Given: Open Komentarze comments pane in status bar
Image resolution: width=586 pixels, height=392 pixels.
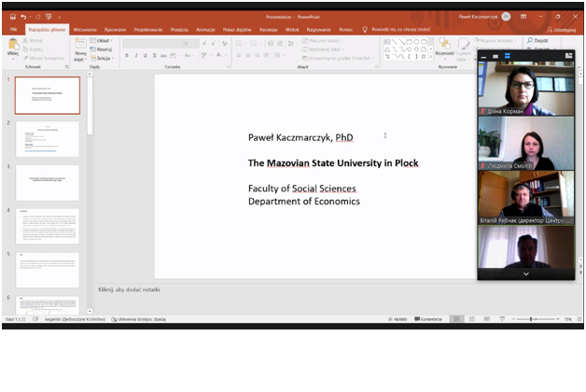Looking at the screenshot, I should (428, 319).
